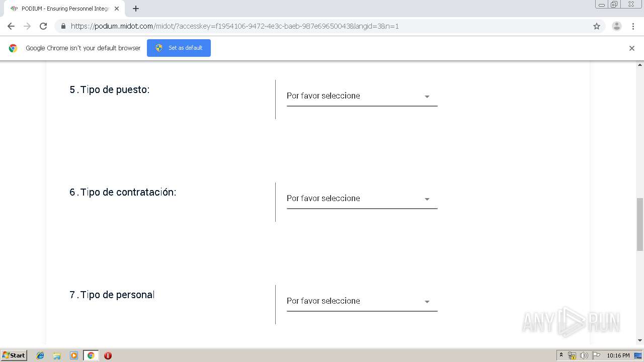Click the '6. Tipo de contratación:' label
The height and width of the screenshot is (362, 644).
(x=123, y=193)
